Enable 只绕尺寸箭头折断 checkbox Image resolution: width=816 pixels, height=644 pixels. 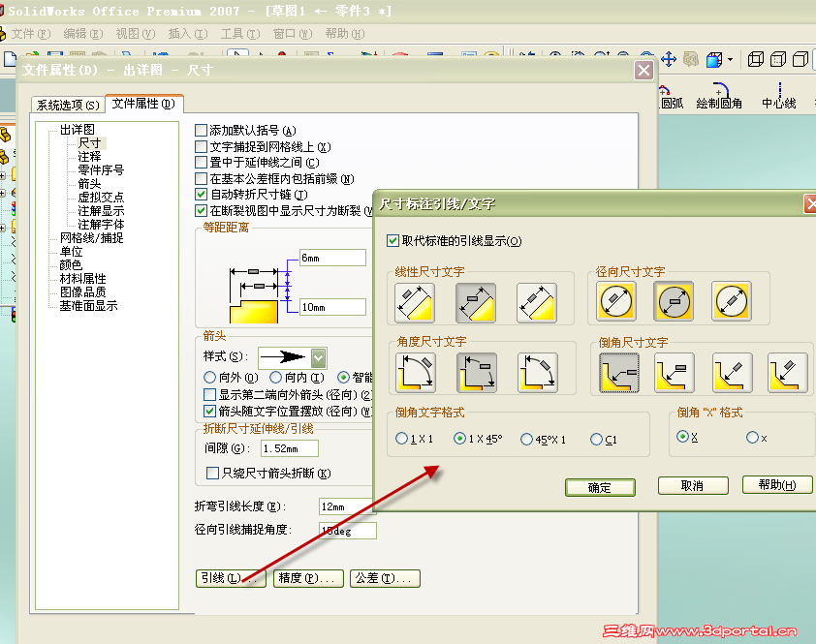(x=212, y=473)
